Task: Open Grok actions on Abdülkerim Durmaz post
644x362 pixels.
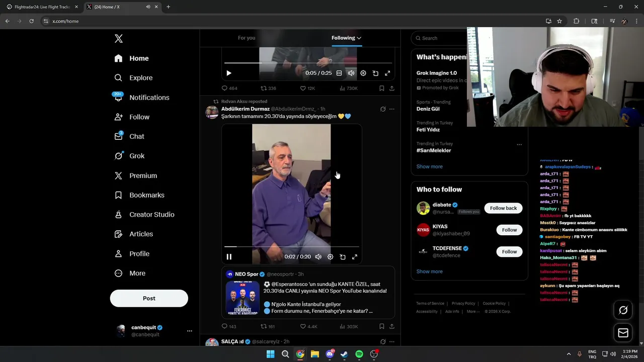Action: [383, 109]
